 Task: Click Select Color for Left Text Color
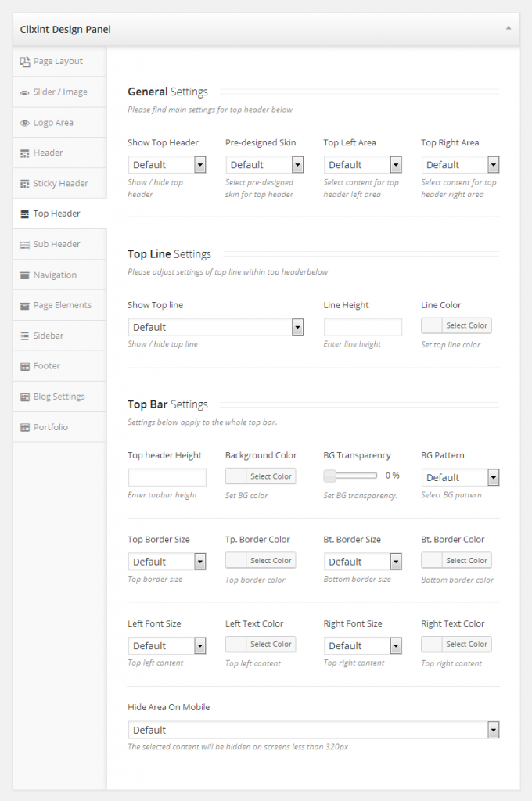coord(271,645)
